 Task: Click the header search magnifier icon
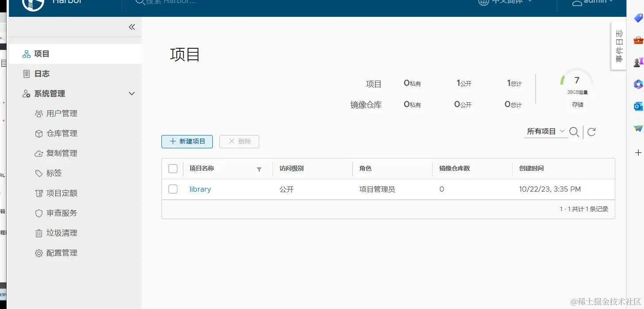click(x=140, y=2)
